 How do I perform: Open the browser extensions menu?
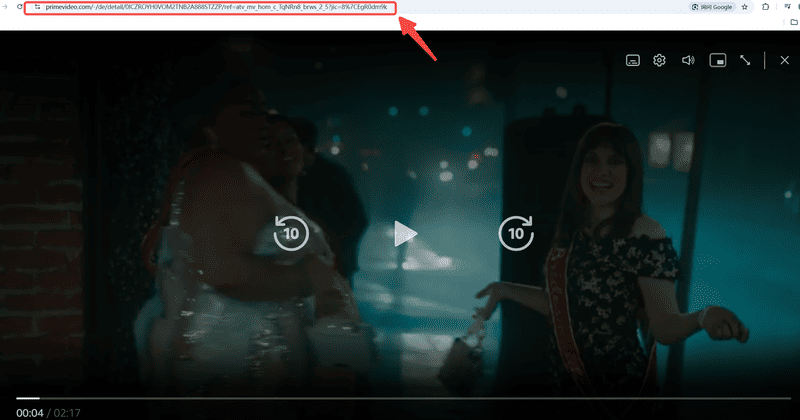point(766,7)
